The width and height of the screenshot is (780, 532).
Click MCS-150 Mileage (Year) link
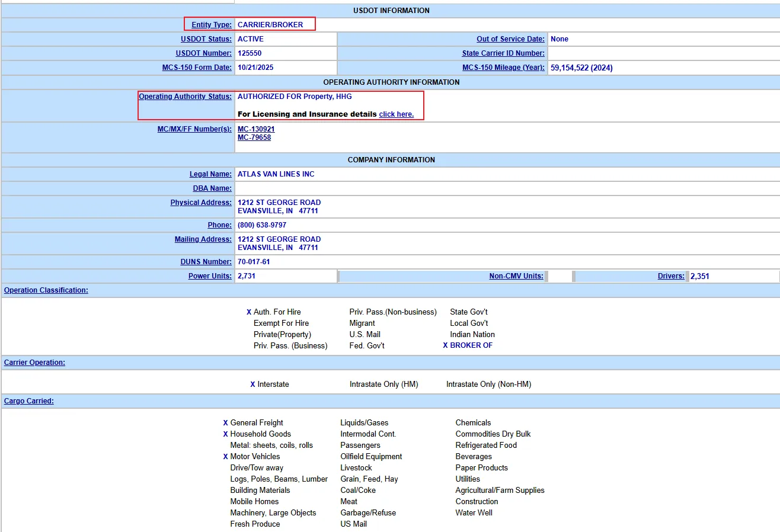click(x=503, y=68)
